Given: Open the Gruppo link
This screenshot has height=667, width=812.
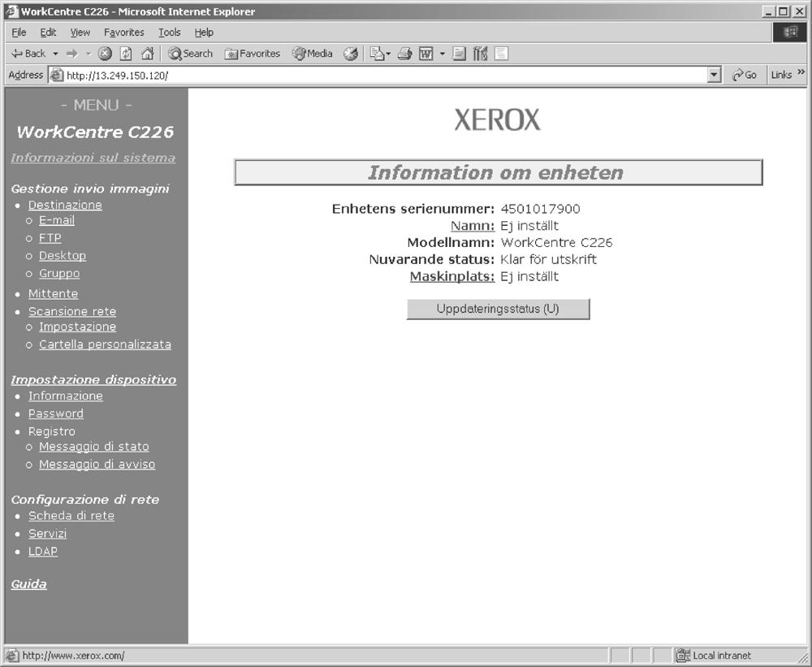Looking at the screenshot, I should click(59, 273).
